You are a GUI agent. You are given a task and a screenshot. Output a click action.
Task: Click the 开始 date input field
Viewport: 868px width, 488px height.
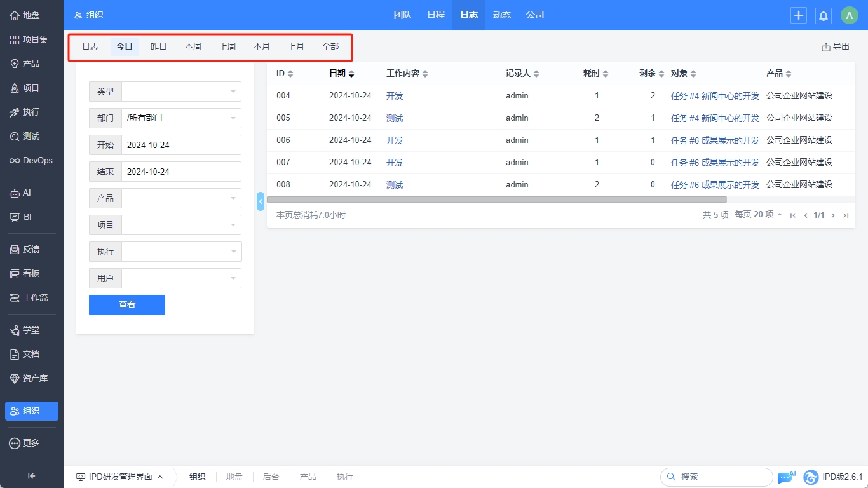(x=181, y=145)
